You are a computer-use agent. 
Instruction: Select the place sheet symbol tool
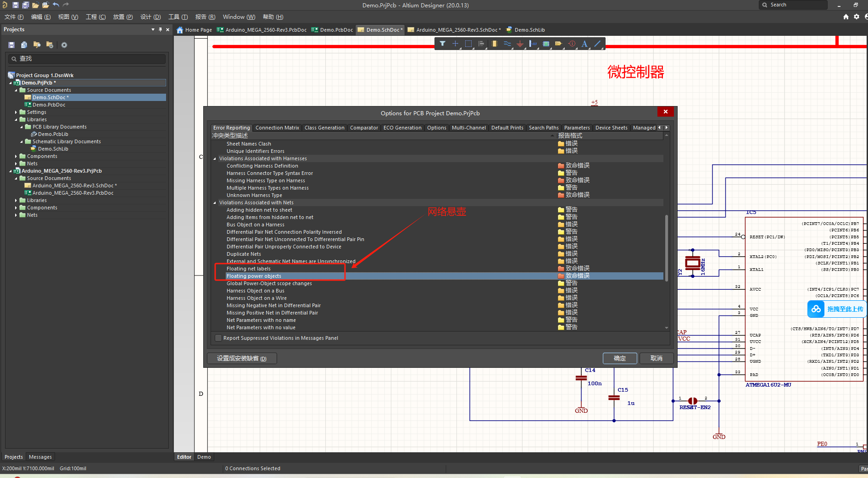click(546, 44)
